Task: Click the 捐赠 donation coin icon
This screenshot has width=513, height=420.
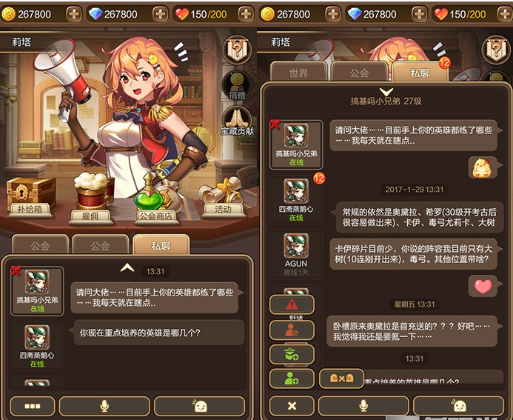Action: click(237, 86)
